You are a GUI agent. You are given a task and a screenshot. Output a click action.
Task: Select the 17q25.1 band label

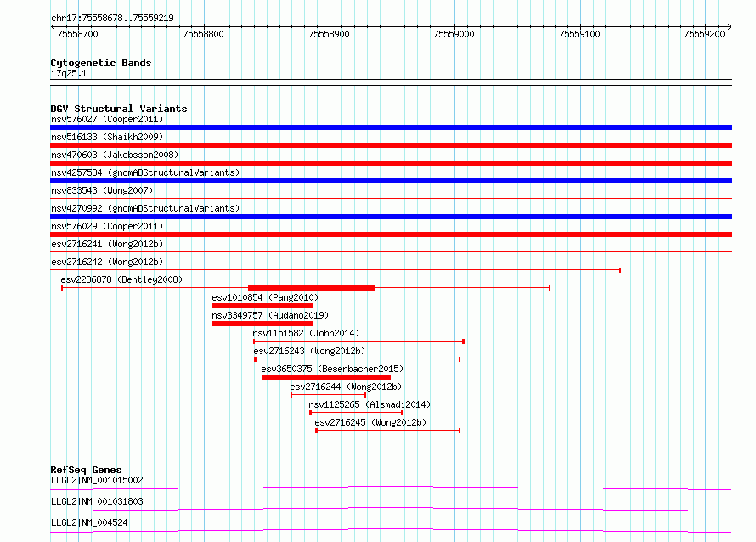(69, 73)
